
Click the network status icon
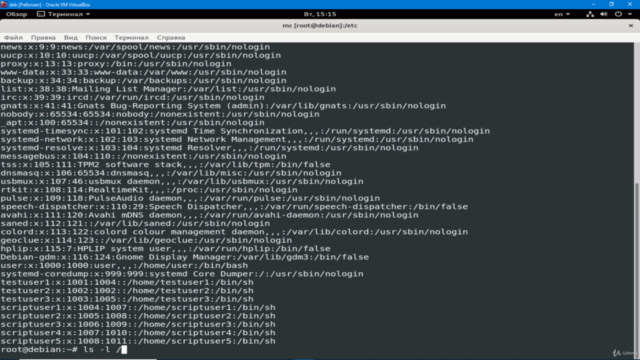click(x=590, y=14)
